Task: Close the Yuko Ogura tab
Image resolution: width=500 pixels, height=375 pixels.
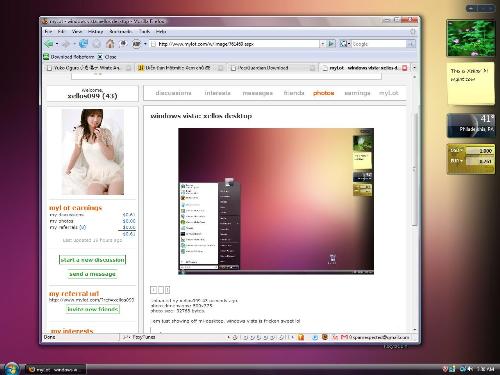Action: [129, 68]
